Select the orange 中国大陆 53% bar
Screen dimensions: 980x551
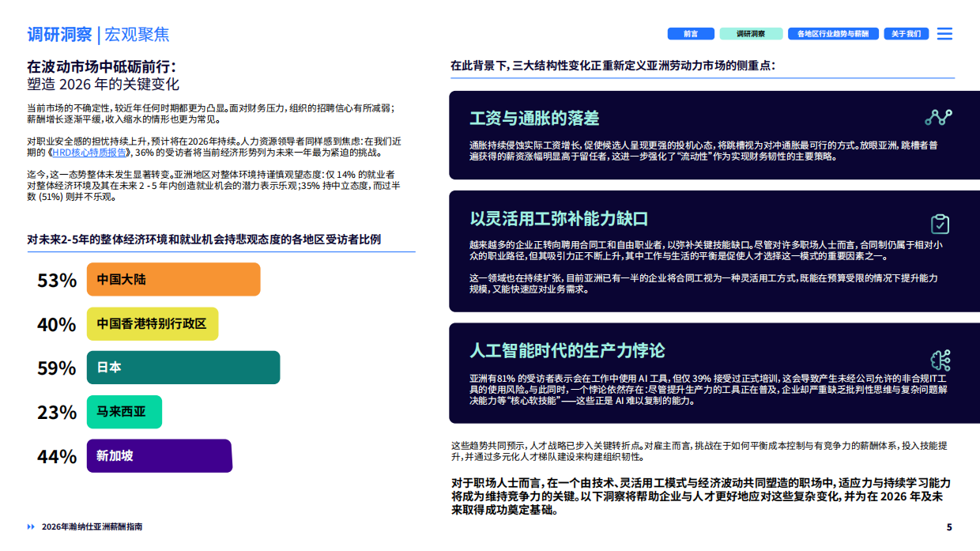coord(173,280)
